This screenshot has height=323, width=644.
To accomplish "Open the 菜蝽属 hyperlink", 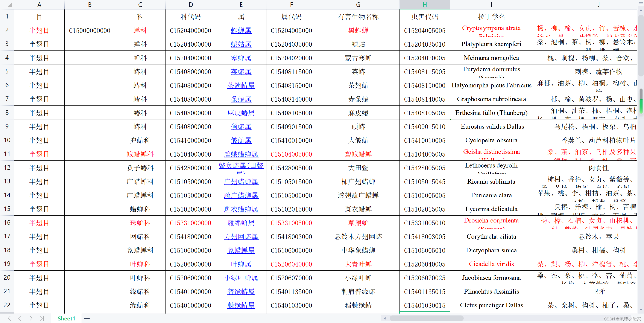I will tap(241, 72).
